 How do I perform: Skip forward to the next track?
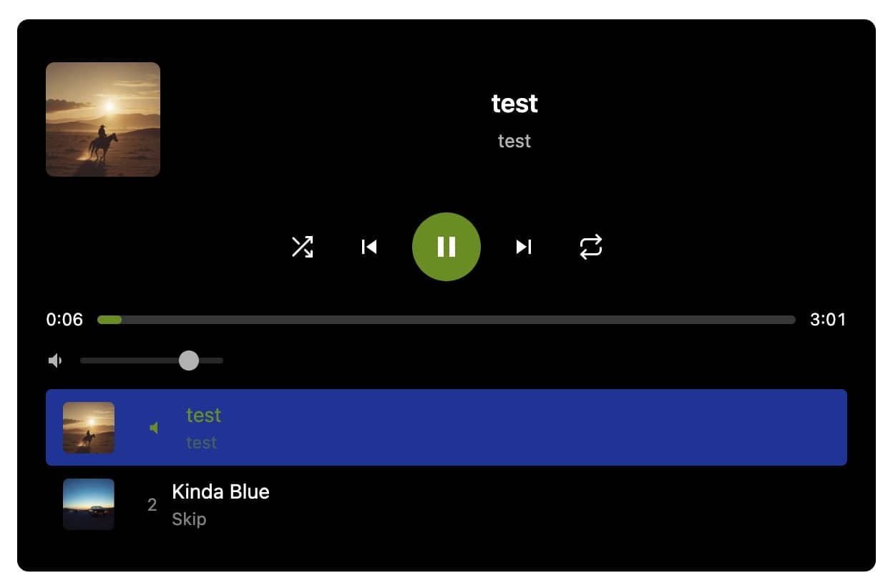pos(524,247)
